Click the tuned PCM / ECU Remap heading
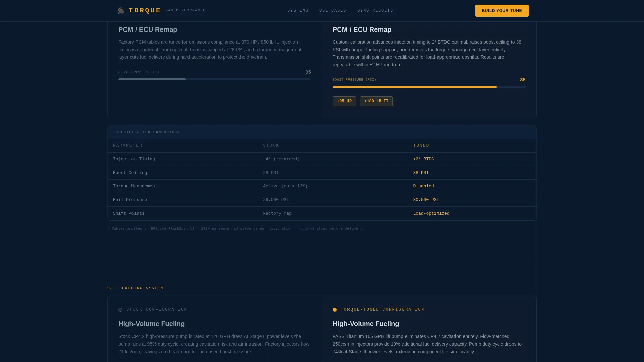This screenshot has width=644, height=362. [362, 30]
